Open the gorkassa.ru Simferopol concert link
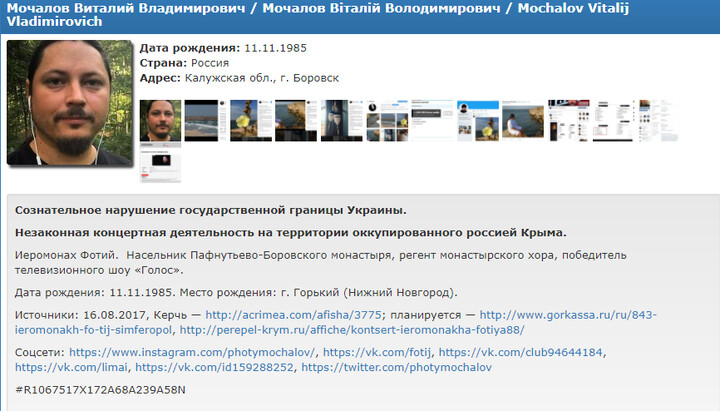 (568, 314)
